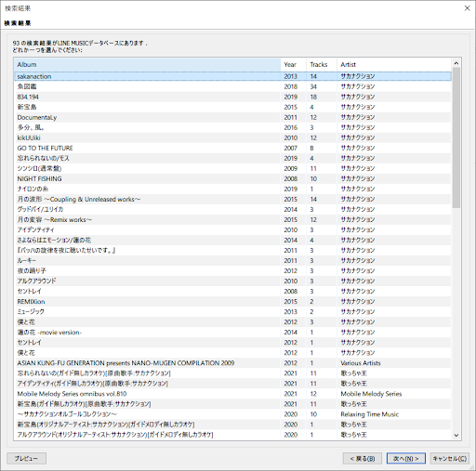Select 月の波形 Coupling & Unreleased works row
The height and width of the screenshot is (471, 476).
pyautogui.click(x=232, y=199)
